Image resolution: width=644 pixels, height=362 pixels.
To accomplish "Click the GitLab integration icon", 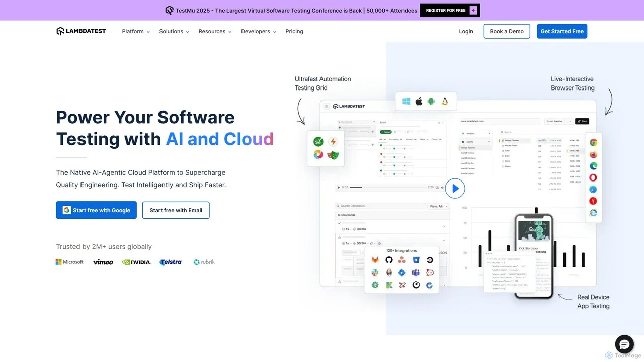I will pyautogui.click(x=375, y=260).
